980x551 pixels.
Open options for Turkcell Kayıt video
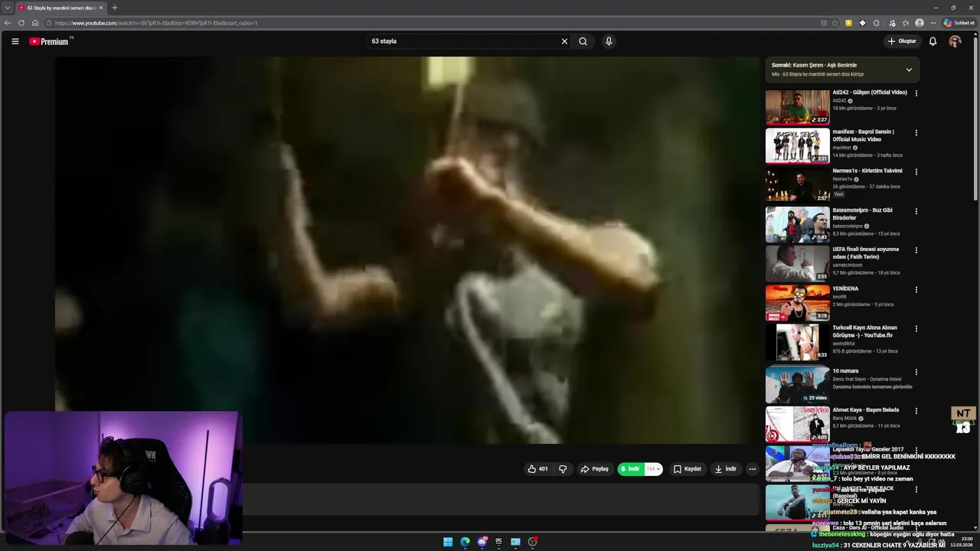(x=916, y=329)
